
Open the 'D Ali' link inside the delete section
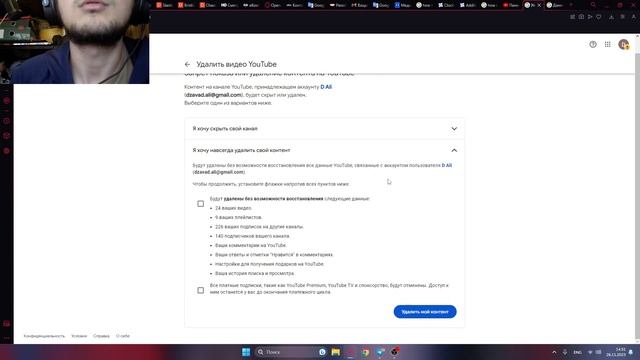447,165
